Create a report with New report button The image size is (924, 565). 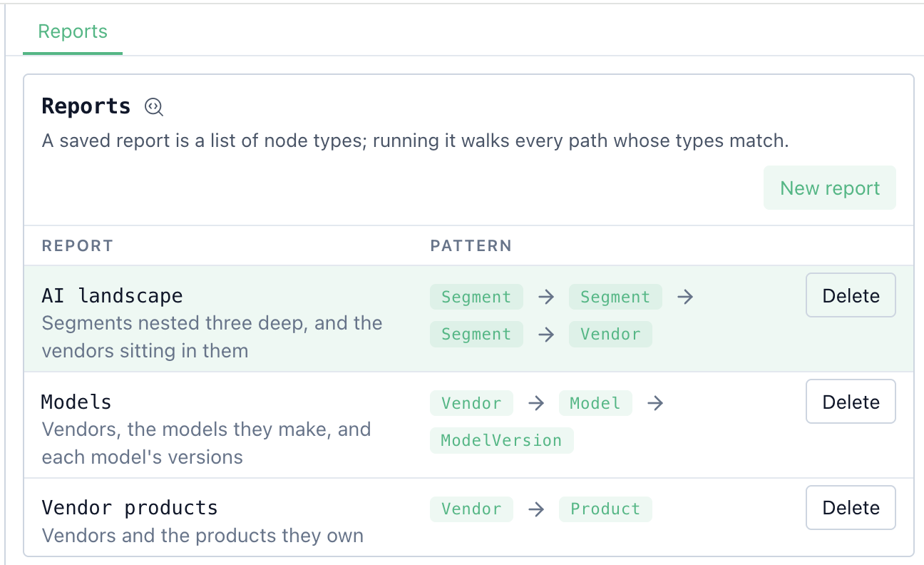pyautogui.click(x=830, y=188)
